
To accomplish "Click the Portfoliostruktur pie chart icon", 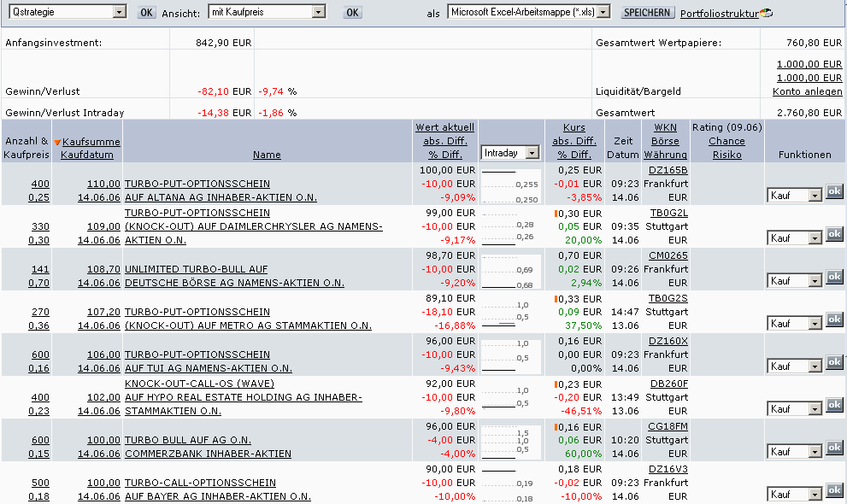I will pos(765,13).
